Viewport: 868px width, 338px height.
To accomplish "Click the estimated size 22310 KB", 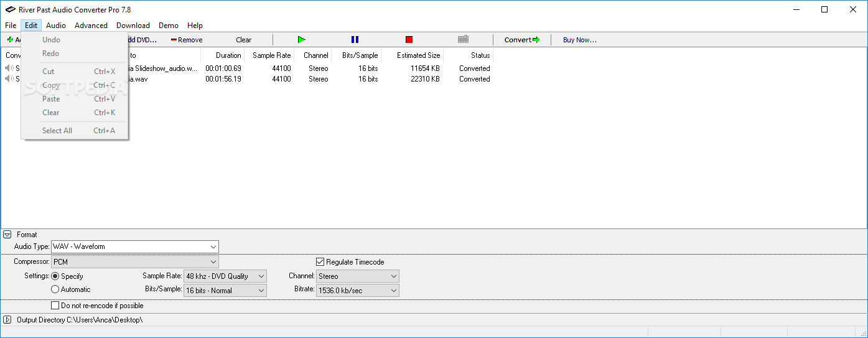I will coord(425,79).
